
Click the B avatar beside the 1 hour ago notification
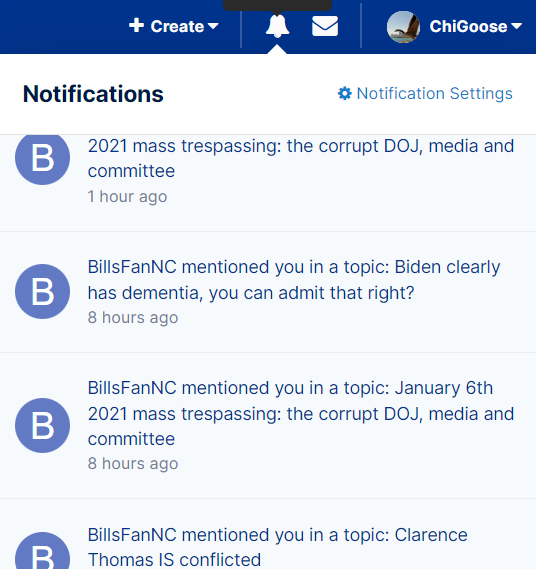(x=42, y=158)
